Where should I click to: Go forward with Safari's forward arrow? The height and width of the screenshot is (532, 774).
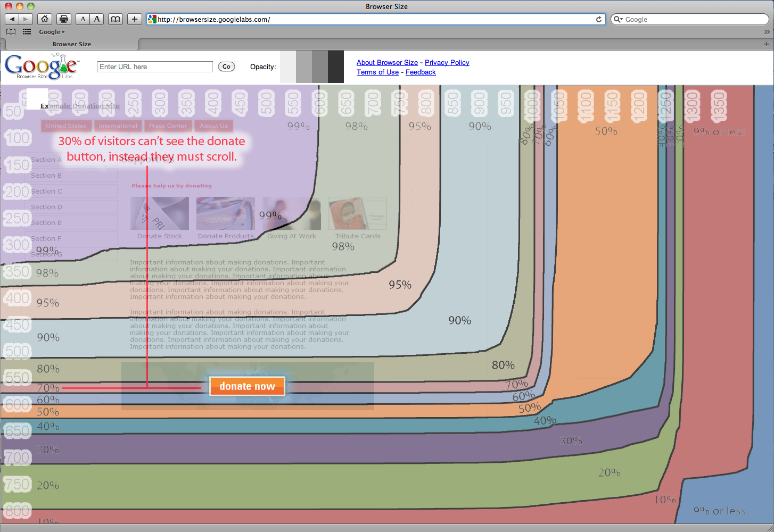pyautogui.click(x=26, y=19)
